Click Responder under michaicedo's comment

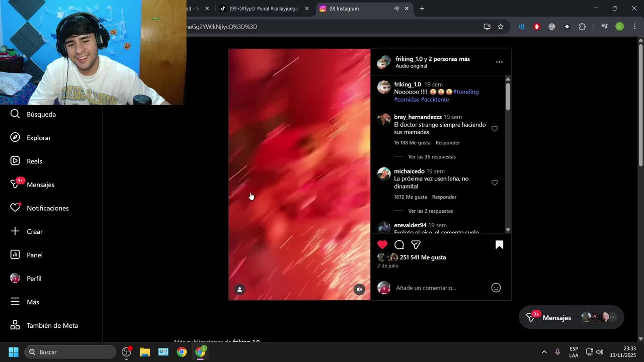pos(444,197)
